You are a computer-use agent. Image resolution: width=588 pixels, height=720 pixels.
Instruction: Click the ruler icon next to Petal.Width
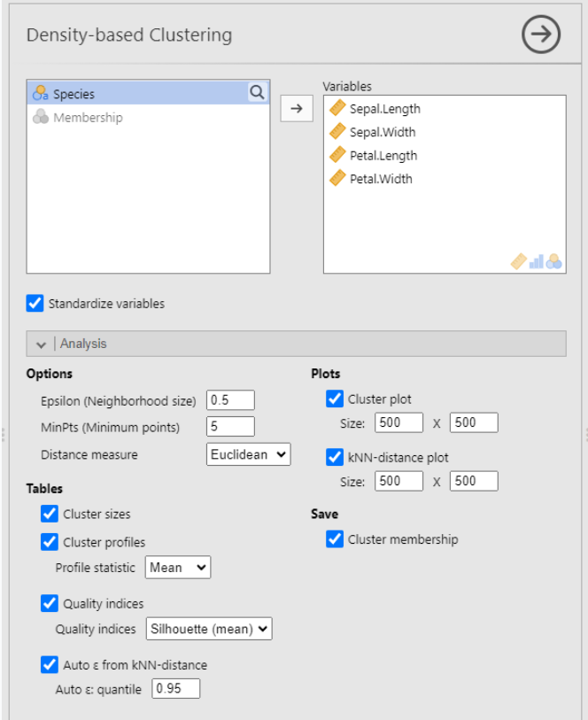337,179
